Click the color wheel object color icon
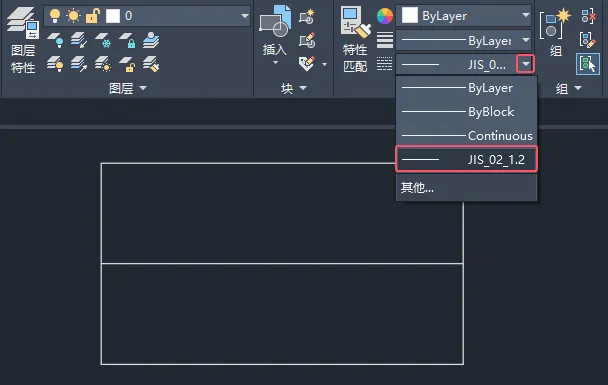608x385 pixels. click(x=385, y=16)
